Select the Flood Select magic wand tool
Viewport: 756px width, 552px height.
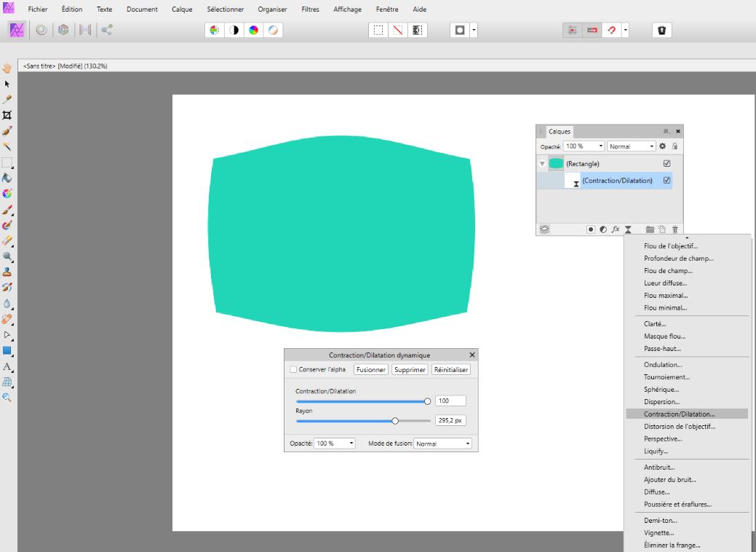point(7,146)
